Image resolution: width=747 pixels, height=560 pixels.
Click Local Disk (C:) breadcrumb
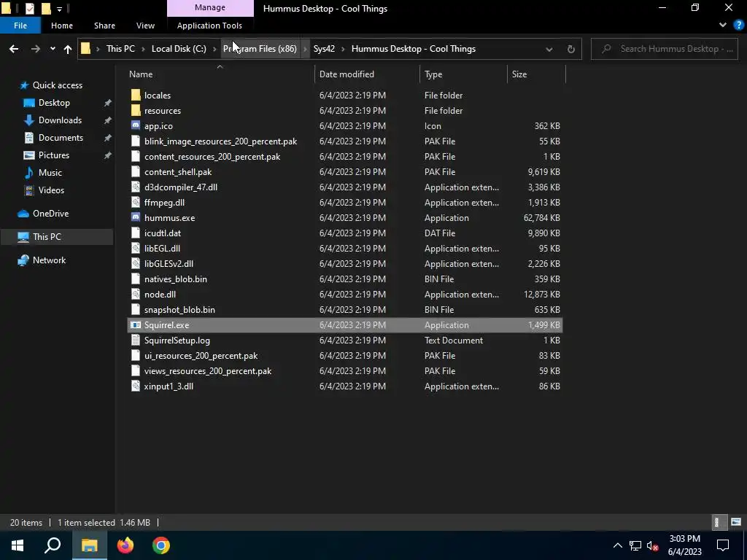click(x=179, y=49)
